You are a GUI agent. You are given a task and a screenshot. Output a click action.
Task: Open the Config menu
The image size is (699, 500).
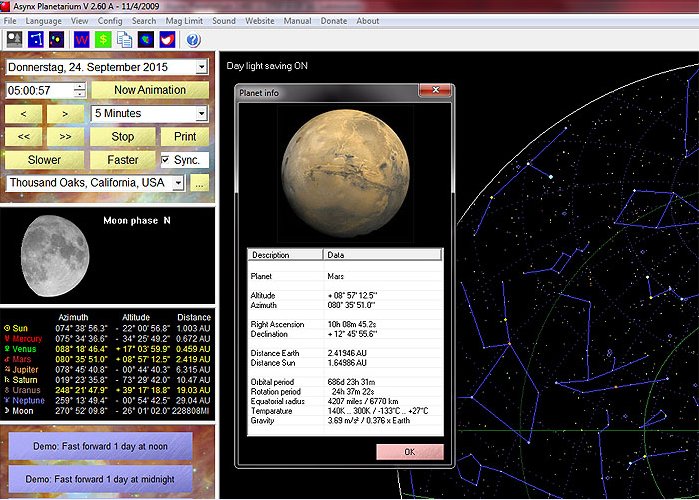coord(110,21)
